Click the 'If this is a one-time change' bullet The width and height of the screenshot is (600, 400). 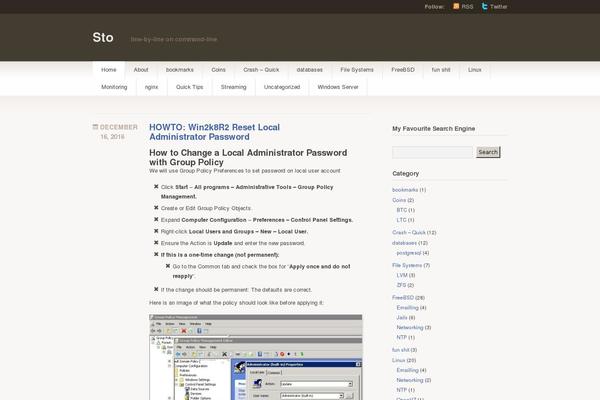point(220,255)
